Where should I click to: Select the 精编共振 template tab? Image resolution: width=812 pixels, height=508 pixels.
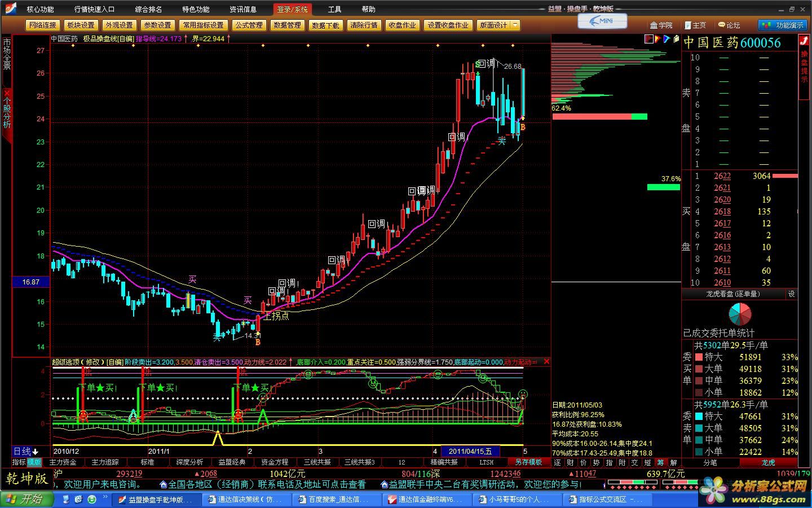coord(444,462)
